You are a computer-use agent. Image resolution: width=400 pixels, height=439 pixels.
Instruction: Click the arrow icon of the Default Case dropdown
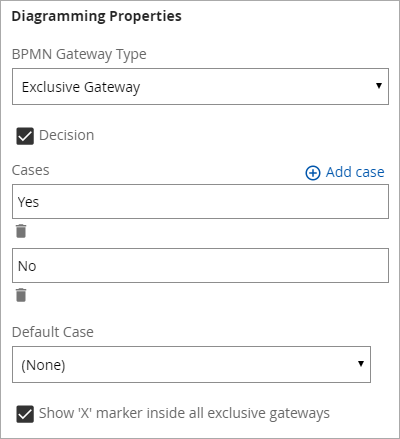pyautogui.click(x=361, y=364)
